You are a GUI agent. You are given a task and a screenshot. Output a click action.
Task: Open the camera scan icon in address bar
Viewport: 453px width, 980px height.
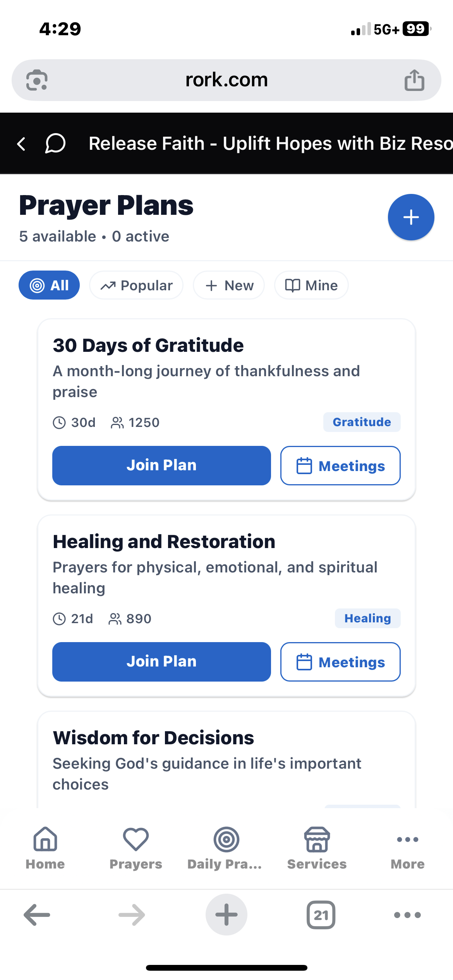pos(37,80)
